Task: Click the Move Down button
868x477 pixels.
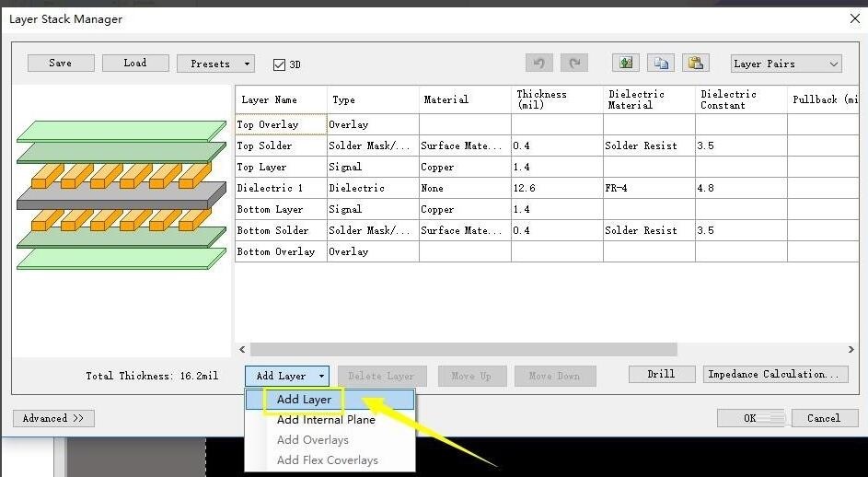Action: 555,377
